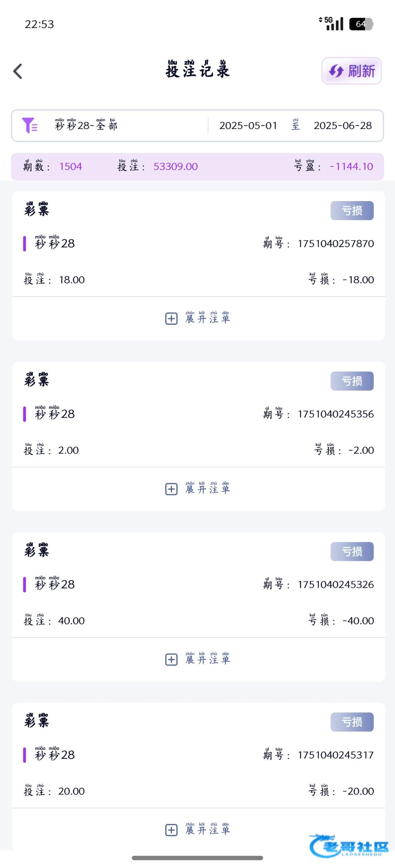Click plus icon in first record card
395x868 pixels.
click(x=171, y=319)
